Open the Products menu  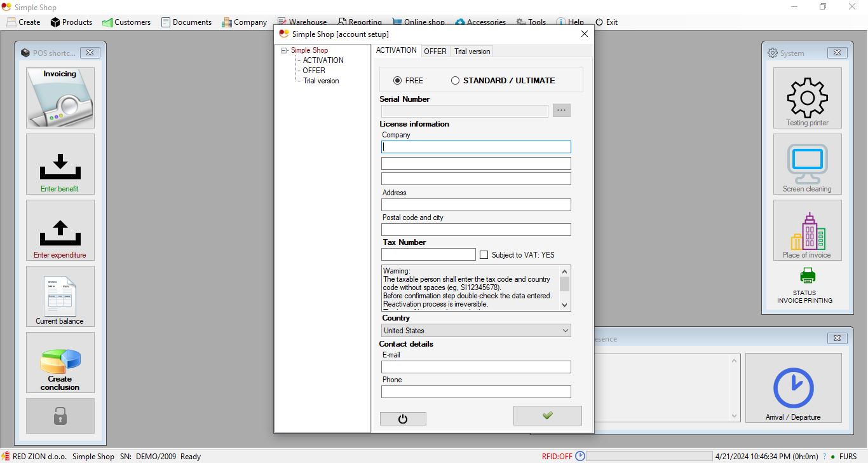tap(72, 22)
